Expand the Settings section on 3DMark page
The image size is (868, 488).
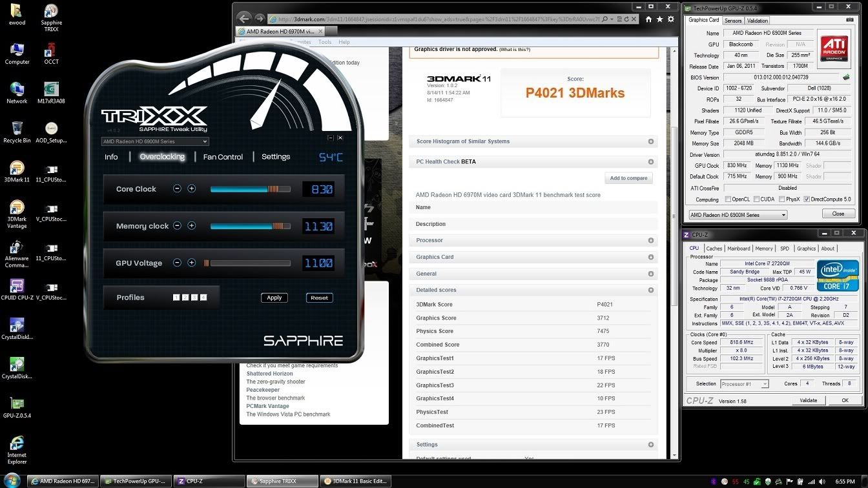tap(651, 445)
